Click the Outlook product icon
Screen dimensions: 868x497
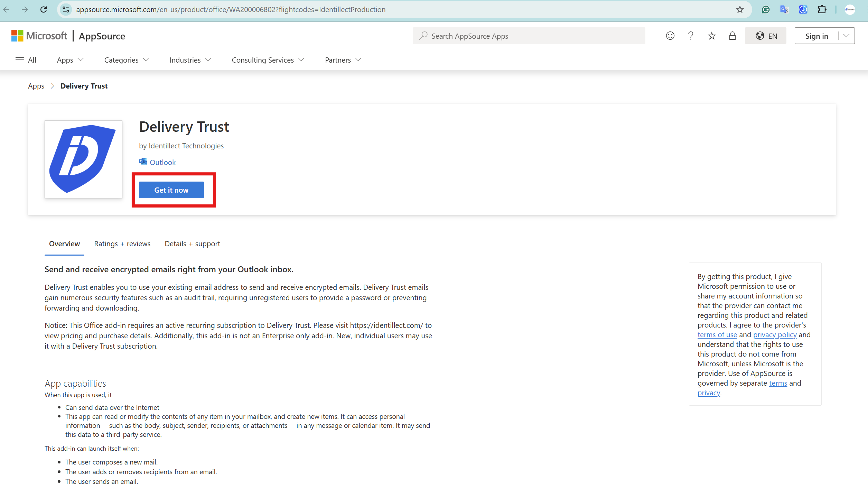coord(143,162)
